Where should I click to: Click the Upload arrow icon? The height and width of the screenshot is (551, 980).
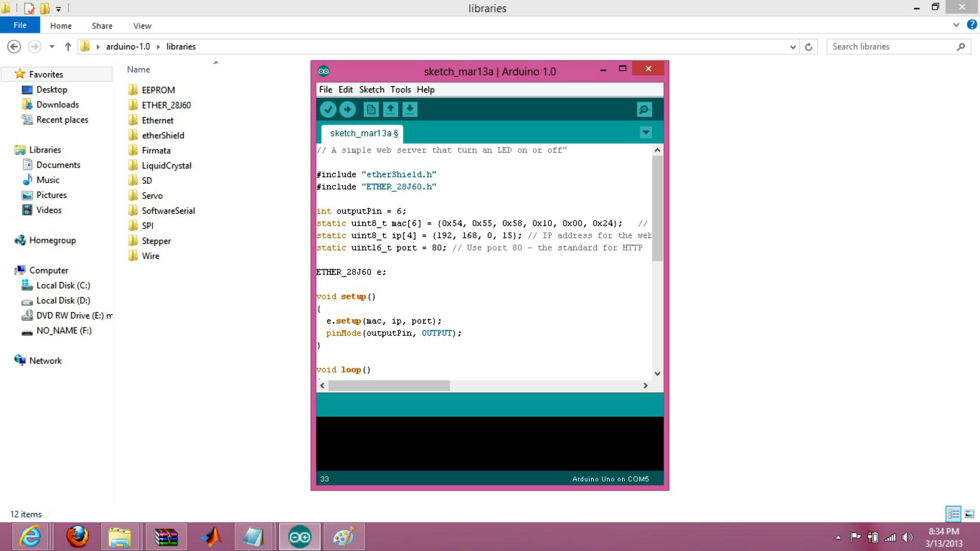(x=348, y=109)
